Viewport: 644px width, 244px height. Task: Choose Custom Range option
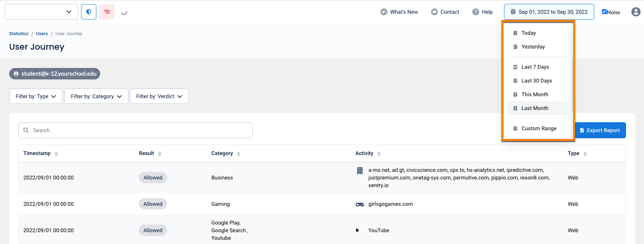pos(537,128)
